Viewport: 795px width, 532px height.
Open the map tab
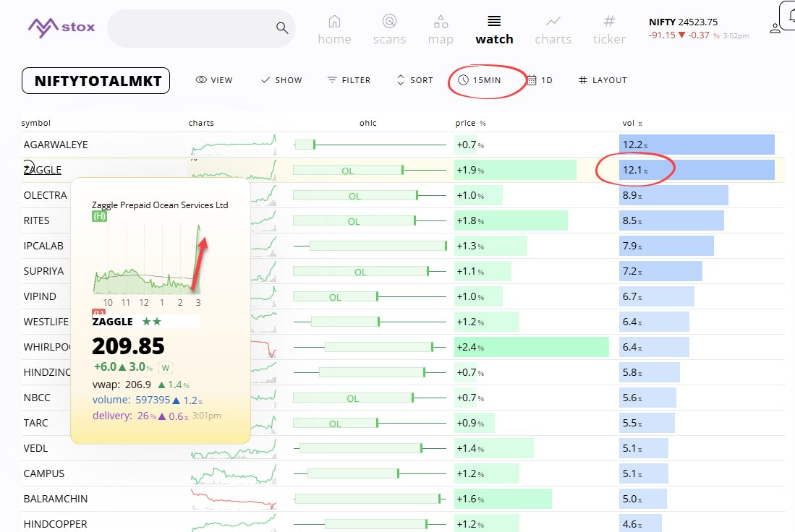coord(441,30)
